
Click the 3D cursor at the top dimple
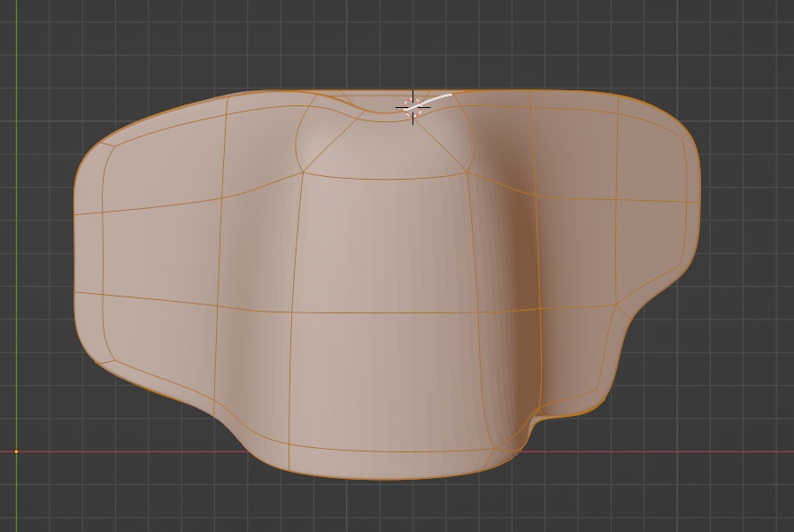pyautogui.click(x=411, y=105)
